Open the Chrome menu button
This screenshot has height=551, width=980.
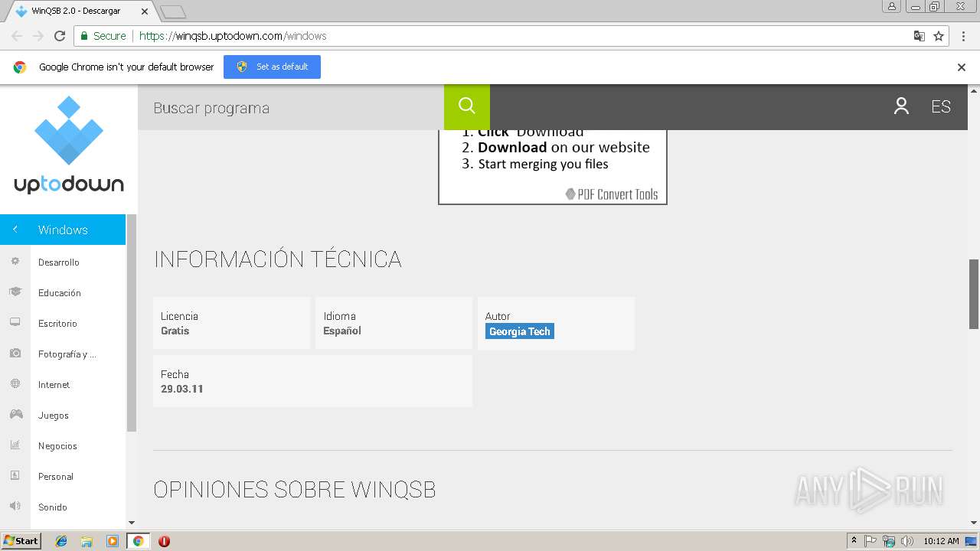pos(962,36)
